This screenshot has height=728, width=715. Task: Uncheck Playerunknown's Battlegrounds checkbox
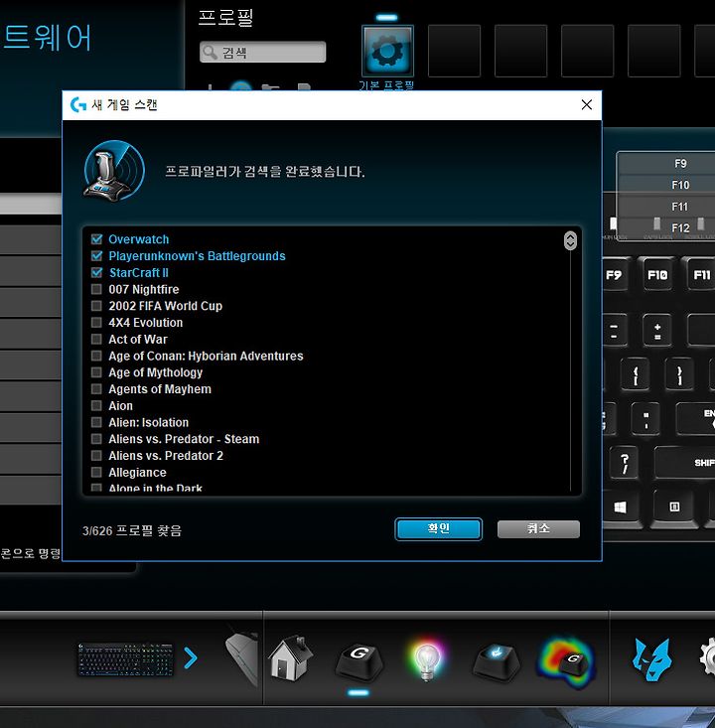96,256
